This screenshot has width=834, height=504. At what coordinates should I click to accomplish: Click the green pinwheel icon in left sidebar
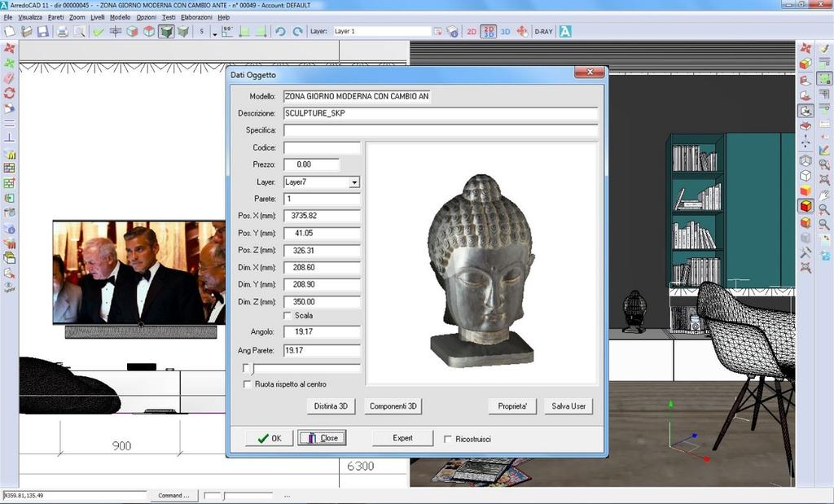pyautogui.click(x=9, y=64)
